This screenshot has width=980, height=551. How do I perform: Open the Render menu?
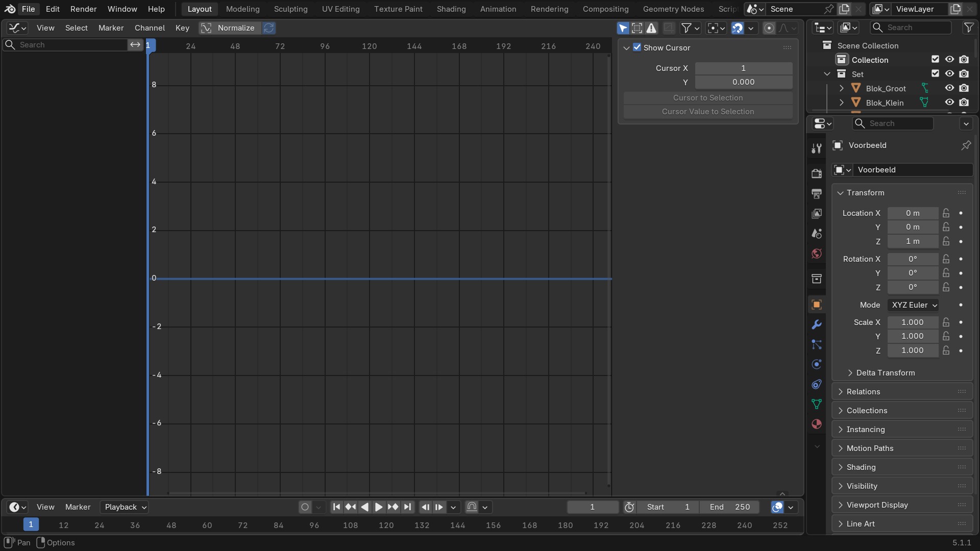tap(83, 9)
